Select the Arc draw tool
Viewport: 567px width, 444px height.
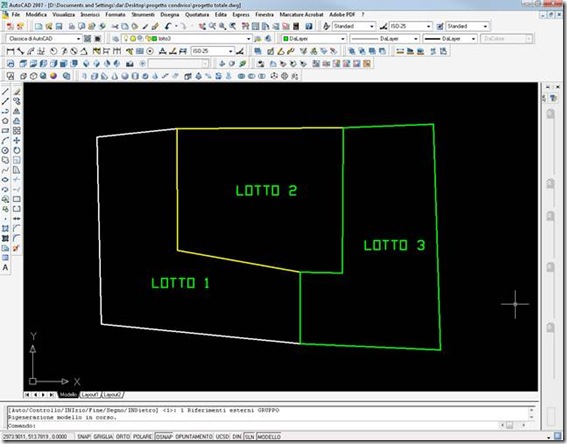5,141
